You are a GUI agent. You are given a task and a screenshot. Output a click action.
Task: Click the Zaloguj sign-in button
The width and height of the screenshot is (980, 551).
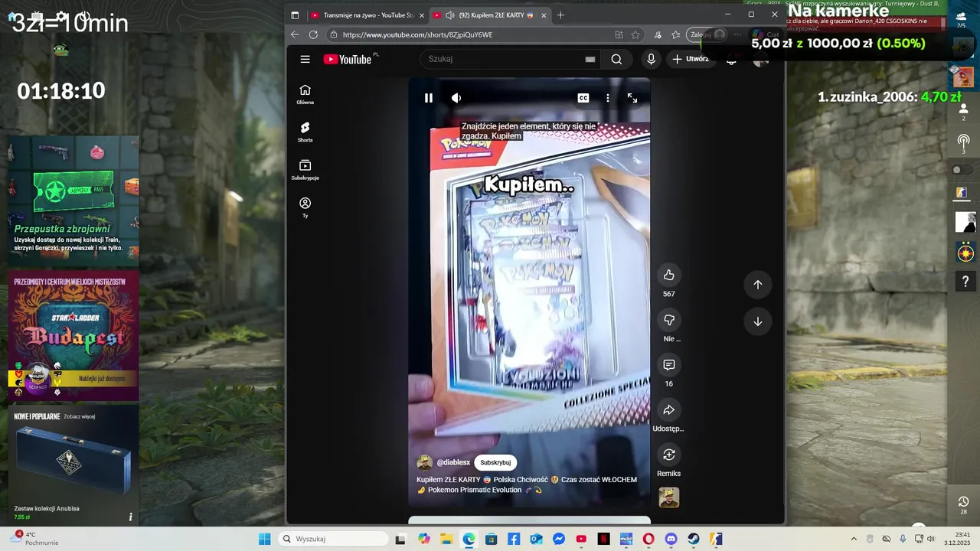tap(707, 34)
